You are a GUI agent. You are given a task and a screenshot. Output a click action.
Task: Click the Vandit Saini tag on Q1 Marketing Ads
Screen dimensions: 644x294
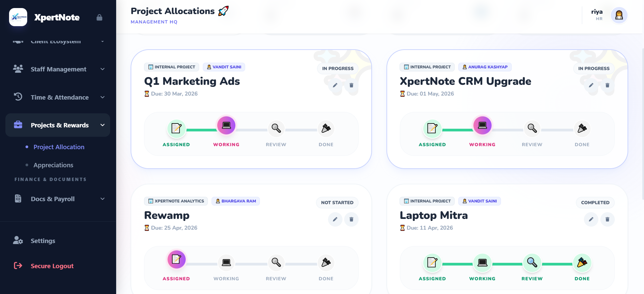[x=224, y=67]
